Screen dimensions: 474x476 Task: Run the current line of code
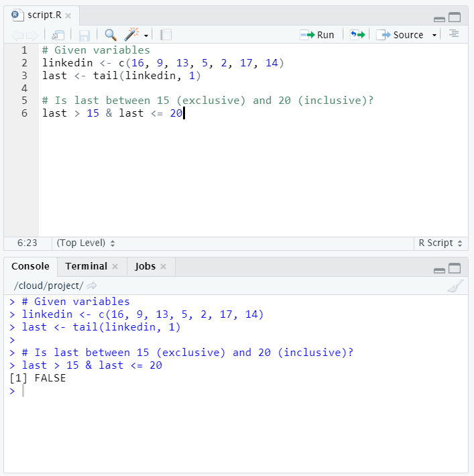(x=317, y=35)
